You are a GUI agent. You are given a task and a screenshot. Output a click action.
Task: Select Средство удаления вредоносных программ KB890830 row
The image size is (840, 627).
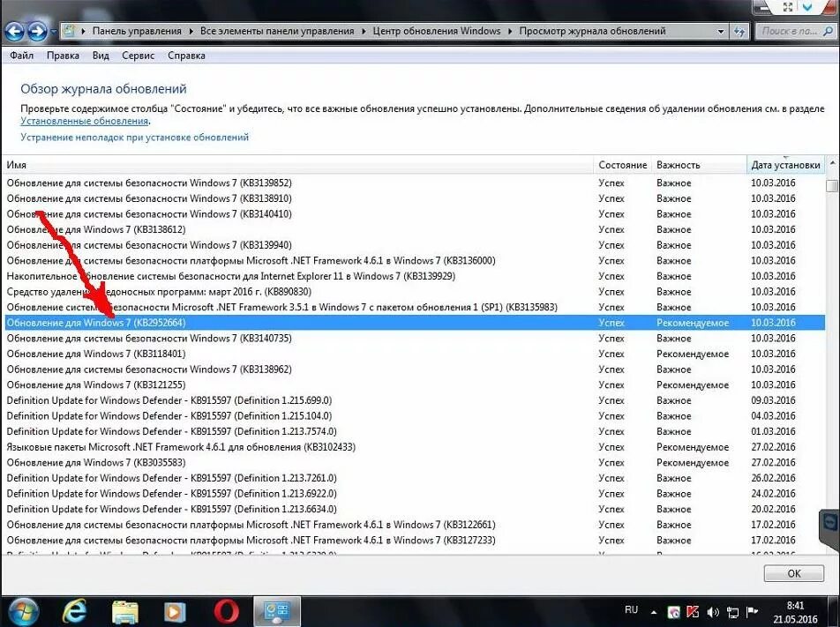tap(414, 291)
